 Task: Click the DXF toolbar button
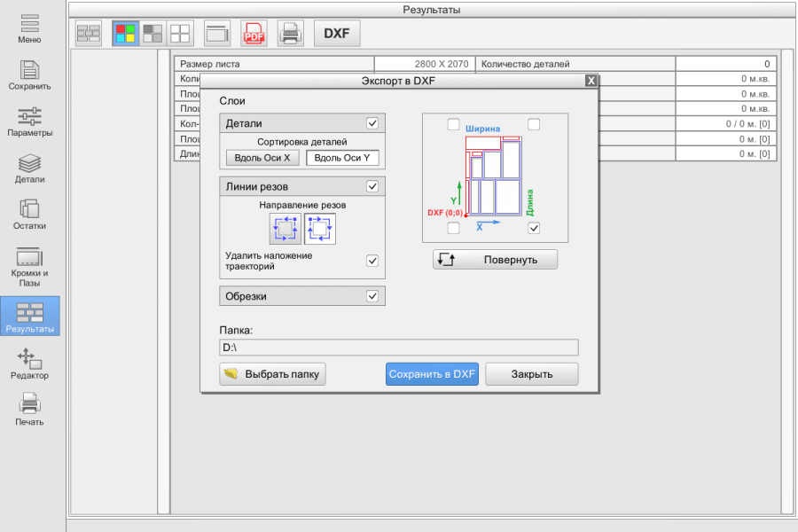337,34
